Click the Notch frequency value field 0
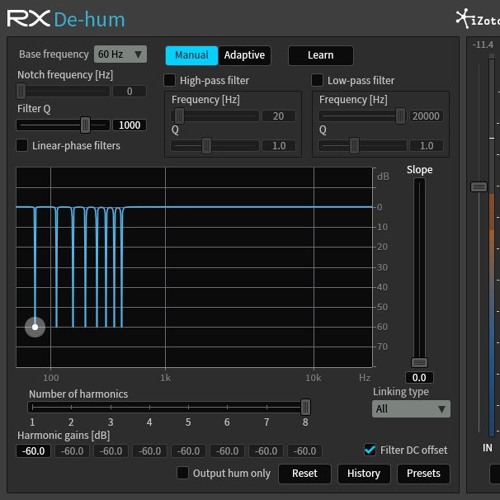This screenshot has height=500, width=500. click(x=129, y=91)
